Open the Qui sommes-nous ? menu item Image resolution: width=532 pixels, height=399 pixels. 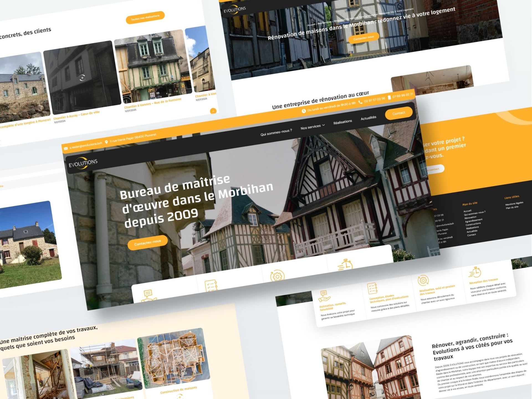point(276,132)
